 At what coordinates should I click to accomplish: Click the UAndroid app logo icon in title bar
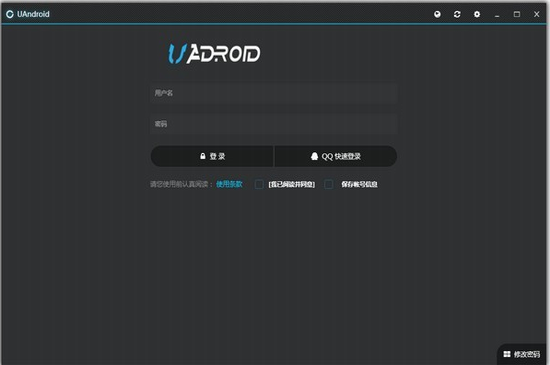[10, 14]
